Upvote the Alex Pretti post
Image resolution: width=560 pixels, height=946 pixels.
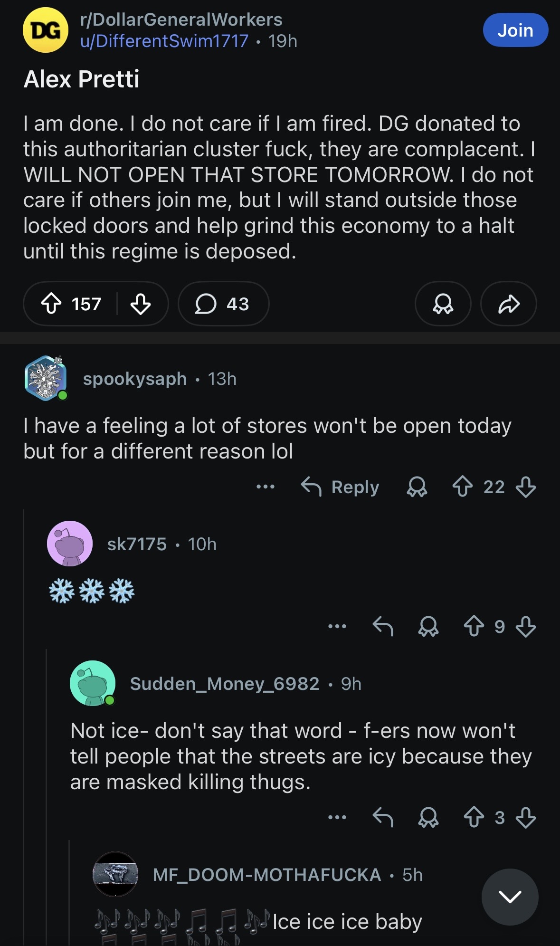[51, 304]
